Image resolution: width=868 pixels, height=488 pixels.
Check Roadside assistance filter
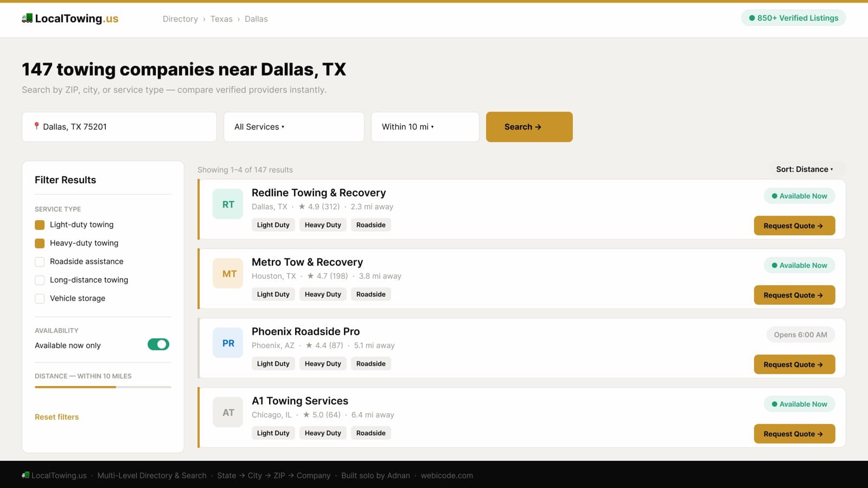tap(40, 261)
